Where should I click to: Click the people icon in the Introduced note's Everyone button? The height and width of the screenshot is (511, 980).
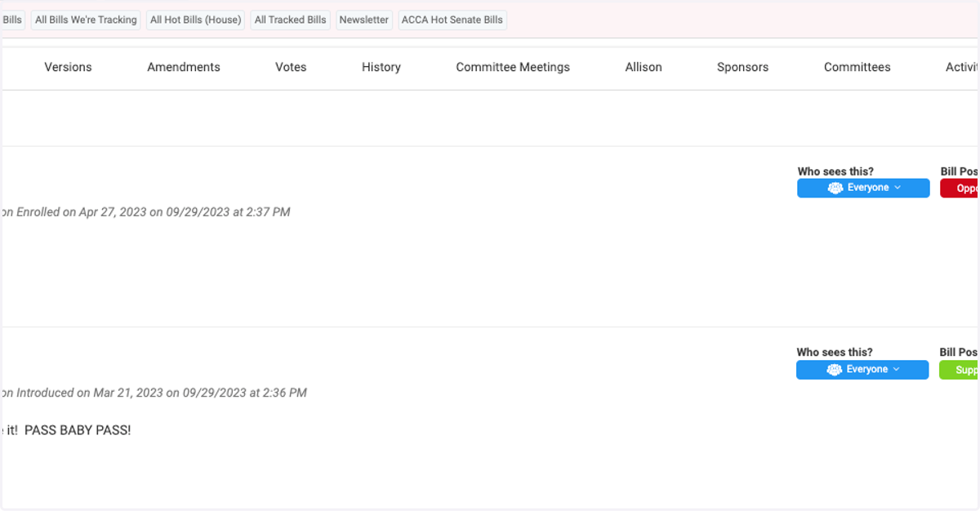[x=835, y=370]
